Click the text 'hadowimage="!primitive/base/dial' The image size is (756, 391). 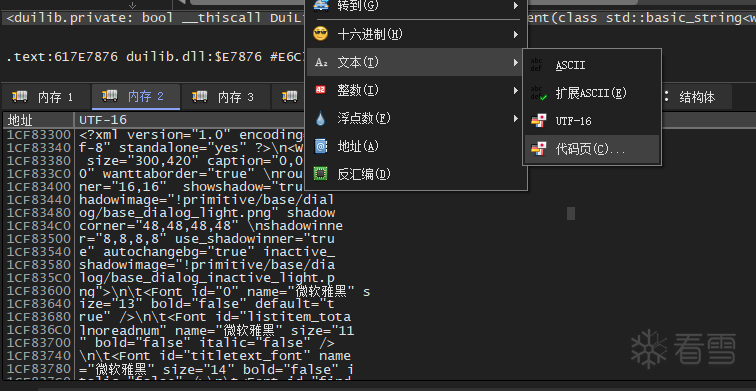pos(207,200)
